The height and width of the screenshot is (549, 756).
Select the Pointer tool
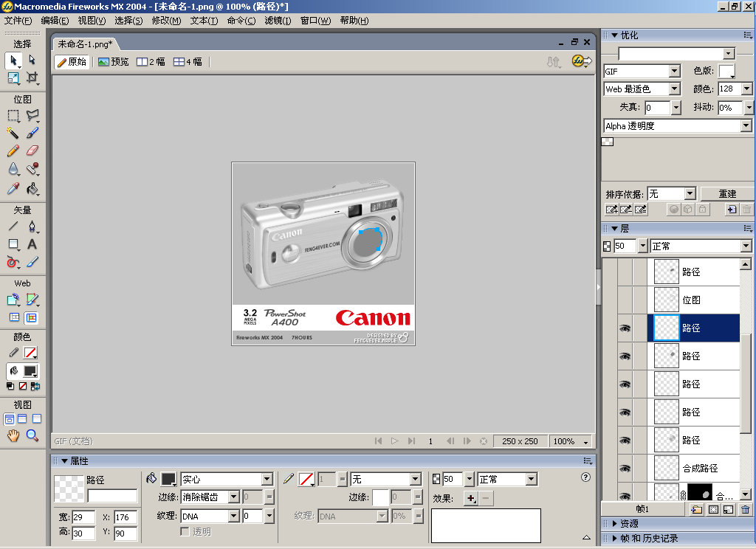point(13,61)
